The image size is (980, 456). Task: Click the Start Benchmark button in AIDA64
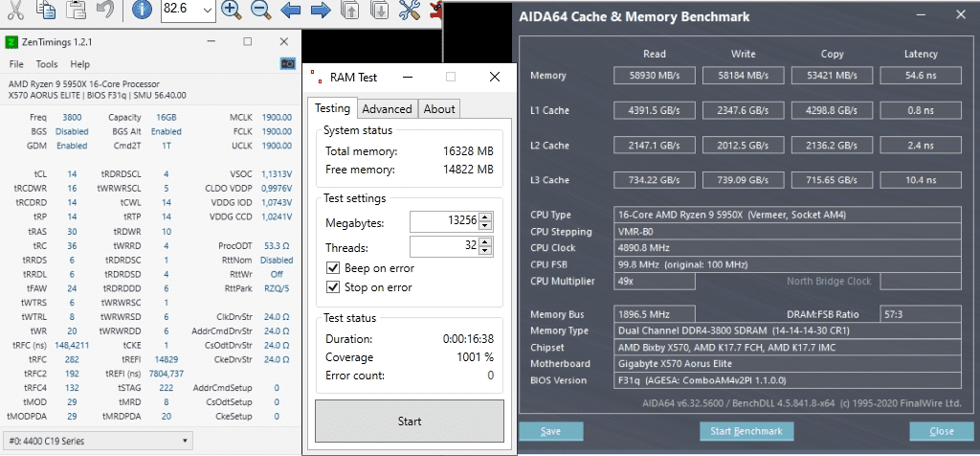746,431
